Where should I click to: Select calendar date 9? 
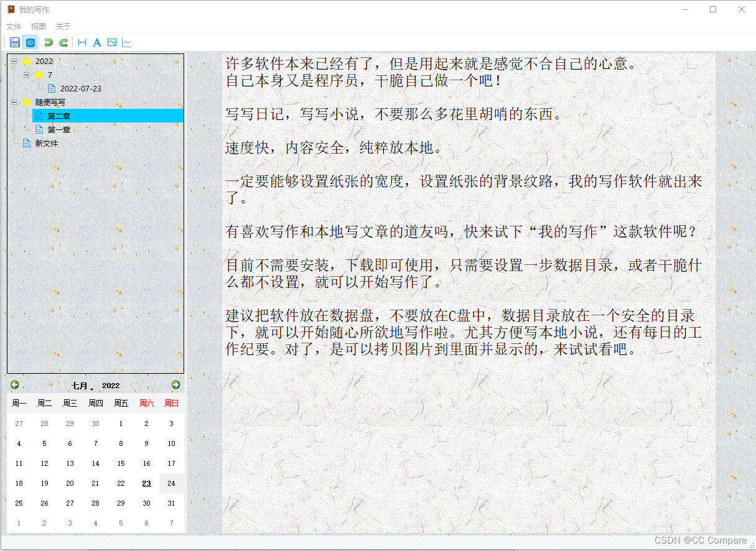pyautogui.click(x=146, y=443)
